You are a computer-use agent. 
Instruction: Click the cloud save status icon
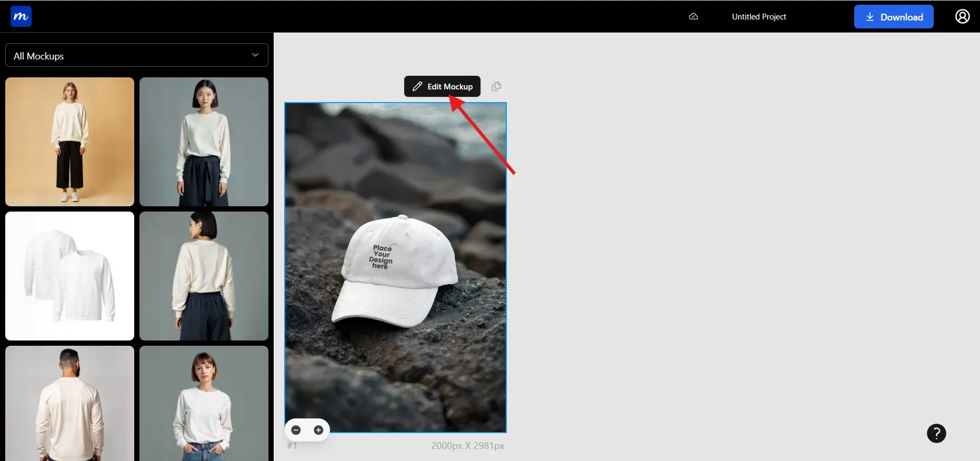694,16
